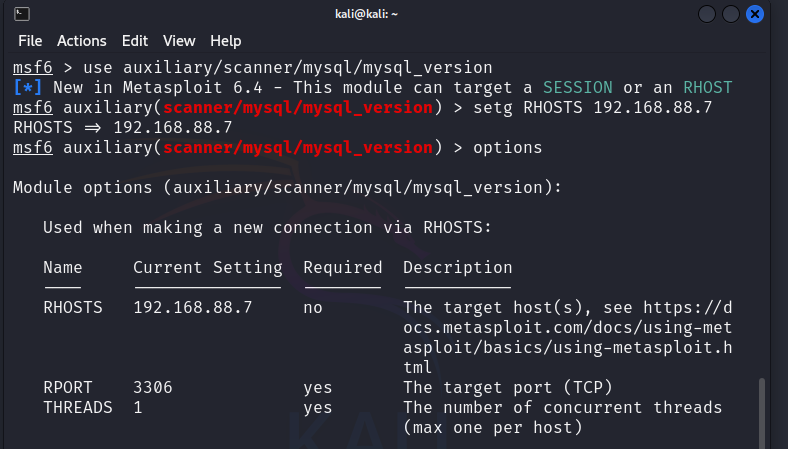Viewport: 788px width, 449px height.
Task: Click the RHOSTS value 192.168.88.7 in the options table
Action: [193, 307]
